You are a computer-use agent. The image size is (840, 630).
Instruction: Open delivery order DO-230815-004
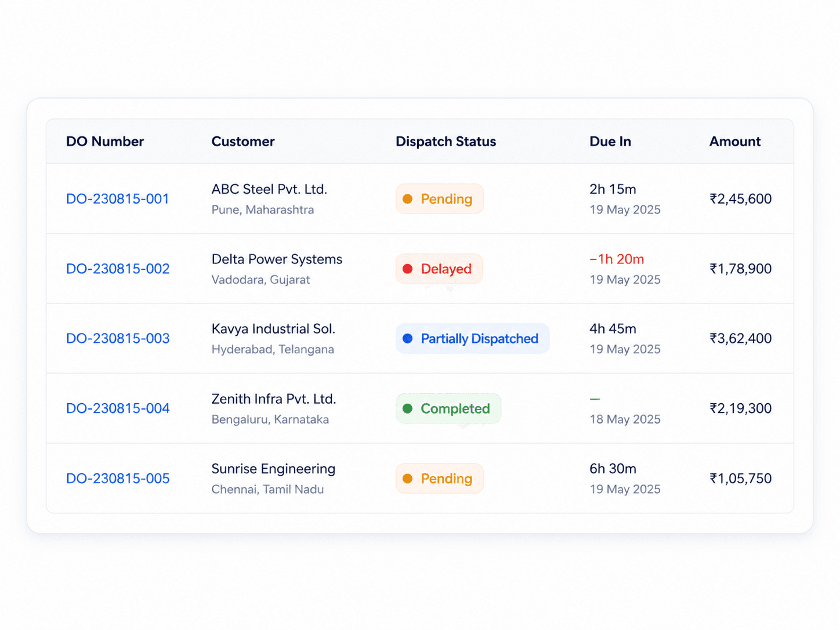(118, 408)
